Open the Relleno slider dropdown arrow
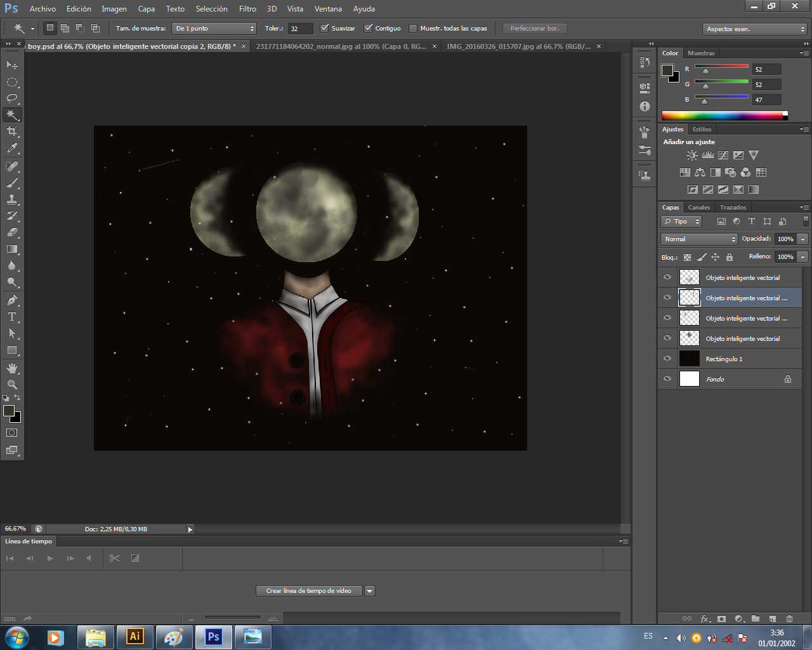The image size is (812, 650). [x=803, y=257]
